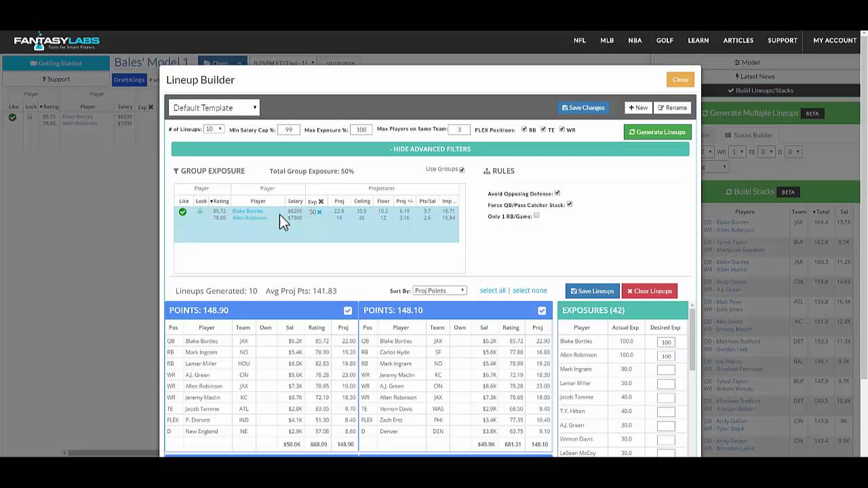Open ARTICLES in the top navigation
This screenshot has height=488, width=868.
pyautogui.click(x=738, y=41)
